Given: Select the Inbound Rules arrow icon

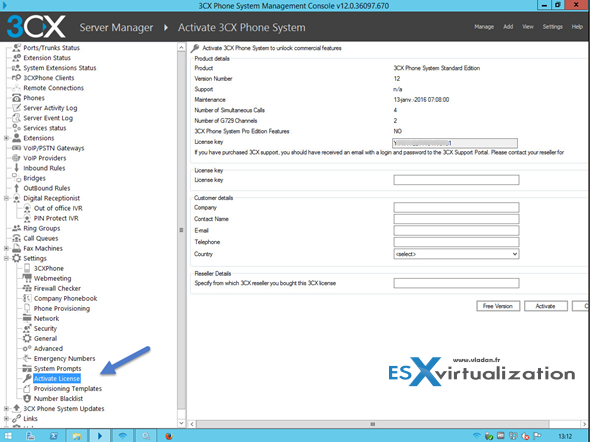Looking at the screenshot, I should click(16, 168).
